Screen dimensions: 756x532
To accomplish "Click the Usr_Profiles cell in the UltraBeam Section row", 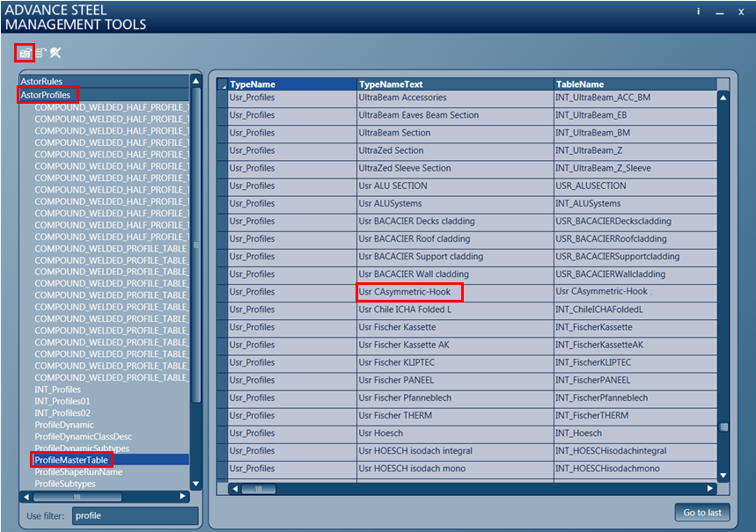I will [292, 133].
